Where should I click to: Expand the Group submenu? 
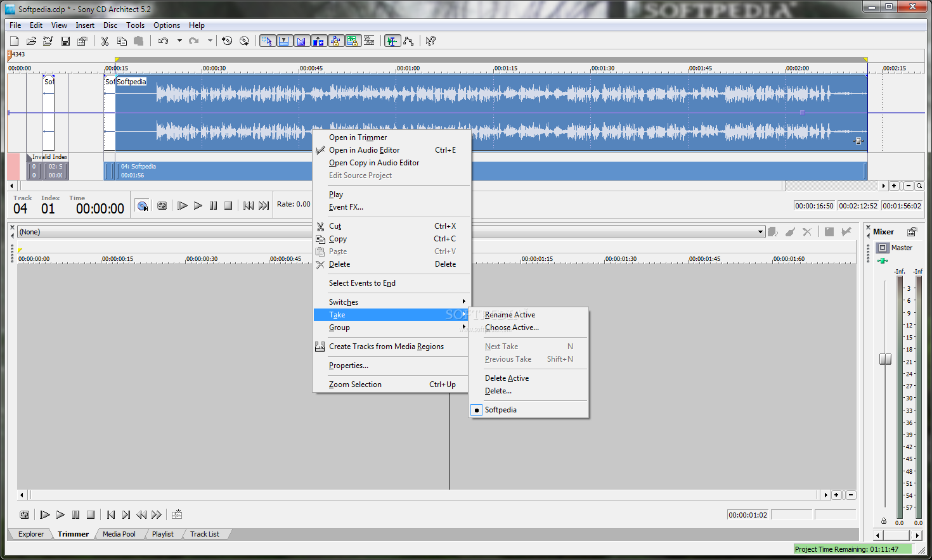pos(392,328)
